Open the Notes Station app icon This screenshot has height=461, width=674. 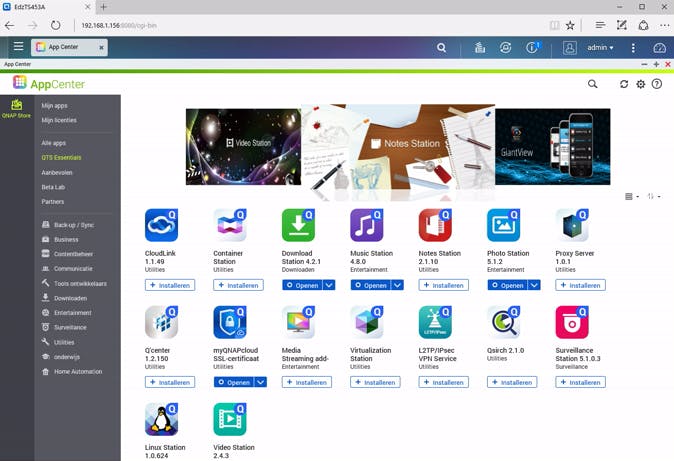coord(435,225)
